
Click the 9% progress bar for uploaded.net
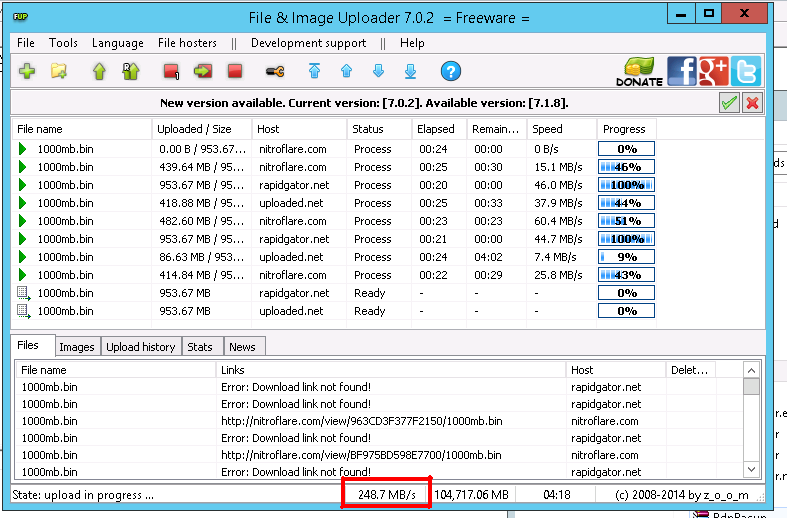click(626, 257)
